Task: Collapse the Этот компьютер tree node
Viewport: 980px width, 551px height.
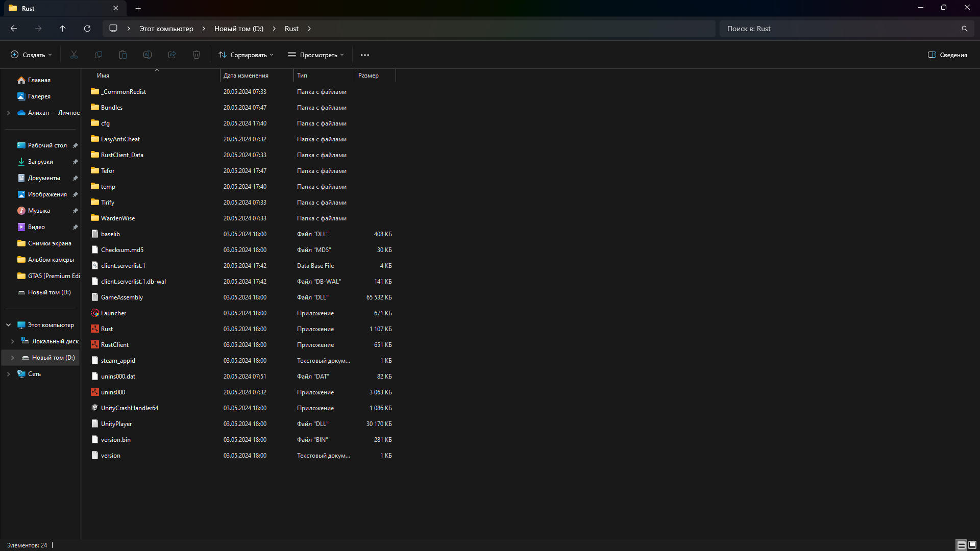Action: point(9,325)
